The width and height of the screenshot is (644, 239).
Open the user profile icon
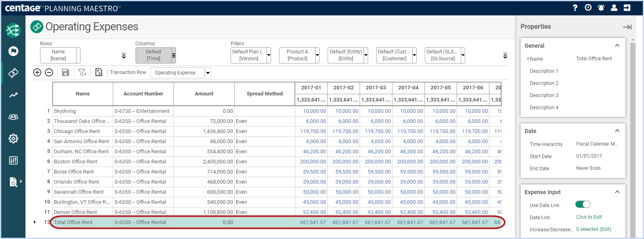614,8
